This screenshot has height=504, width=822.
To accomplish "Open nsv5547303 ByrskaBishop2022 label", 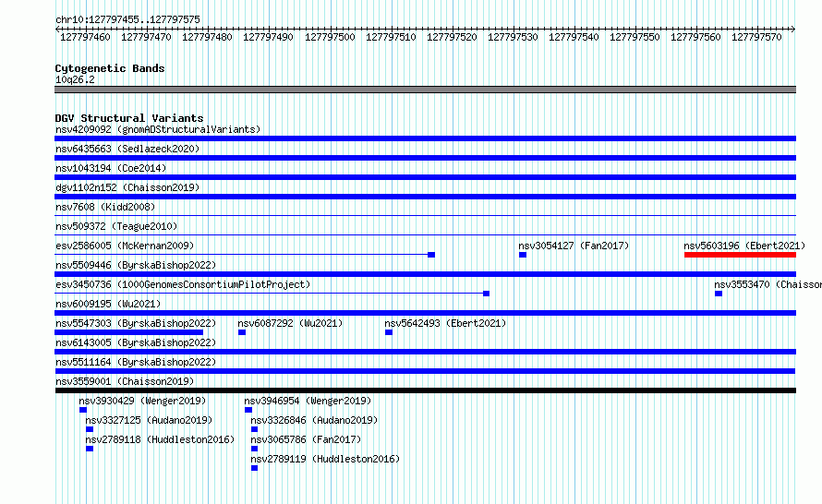I will tap(136, 323).
